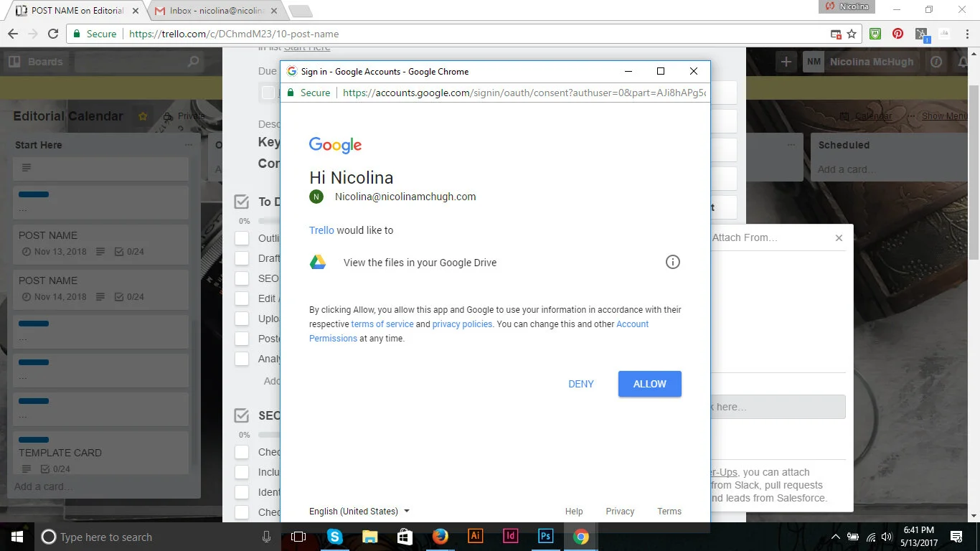Open Adobe Illustrator from the taskbar
Screen dimensions: 980x551
pyautogui.click(x=475, y=537)
